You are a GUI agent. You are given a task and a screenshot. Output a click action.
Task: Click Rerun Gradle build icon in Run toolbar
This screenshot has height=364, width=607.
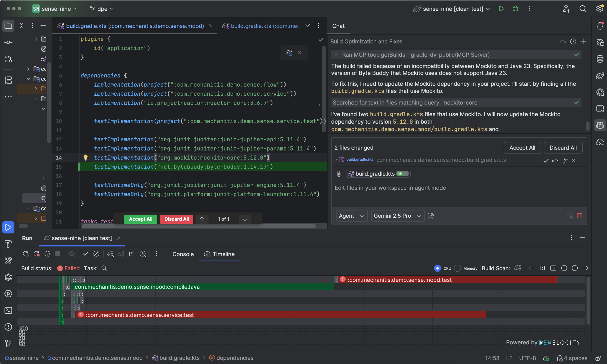(x=26, y=254)
